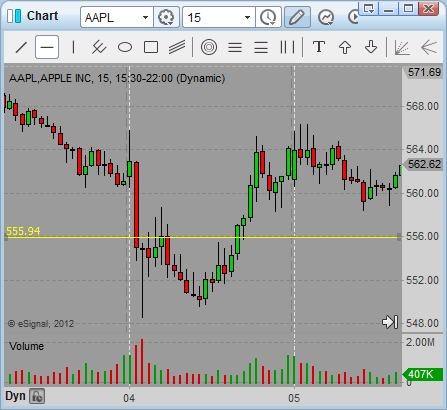Expand the 15 interval dropdown

(247, 17)
